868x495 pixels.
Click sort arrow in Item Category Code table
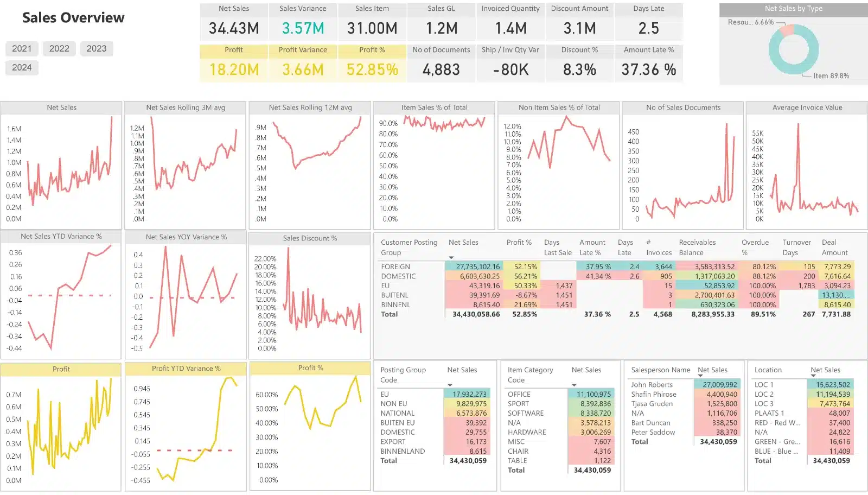point(574,385)
